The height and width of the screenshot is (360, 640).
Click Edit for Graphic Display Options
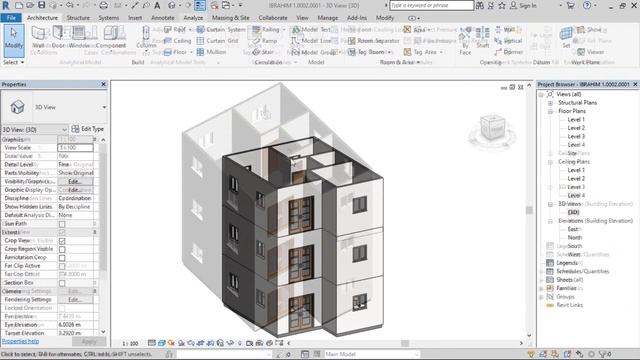[x=75, y=190]
